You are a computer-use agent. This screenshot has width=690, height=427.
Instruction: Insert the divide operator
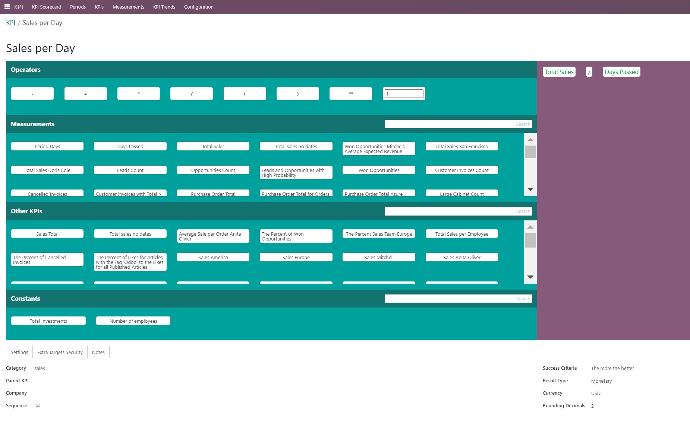pyautogui.click(x=191, y=93)
